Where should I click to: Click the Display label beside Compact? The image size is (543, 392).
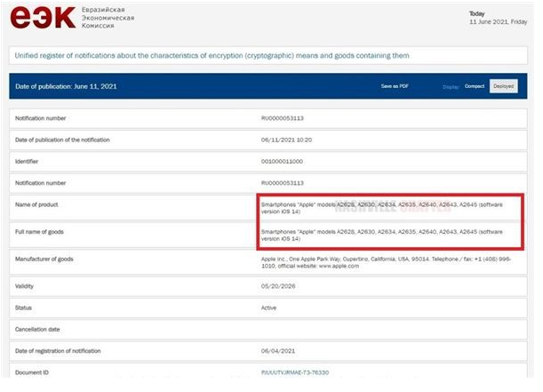(451, 87)
